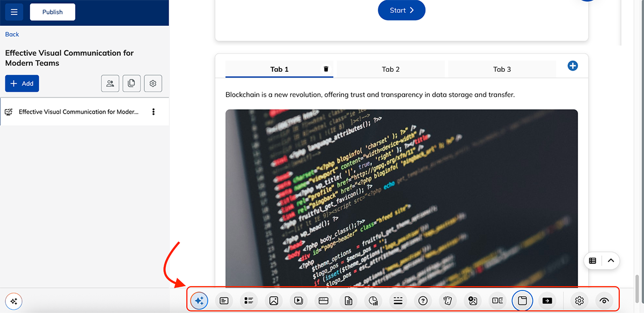
Task: Switch to Tab 3
Action: tap(502, 69)
